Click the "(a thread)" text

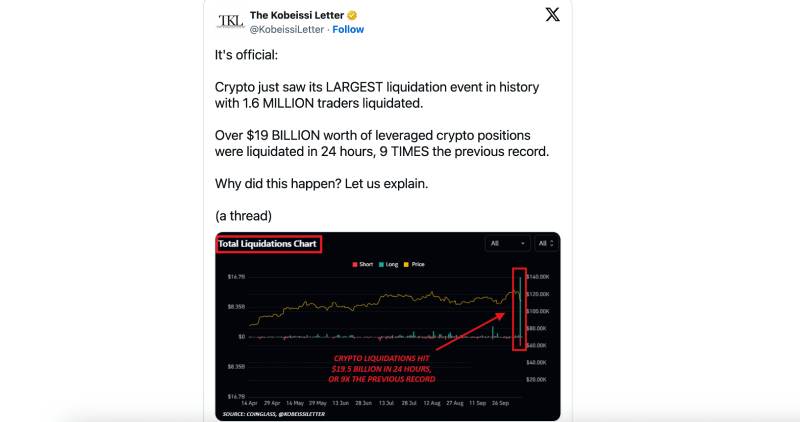point(243,215)
